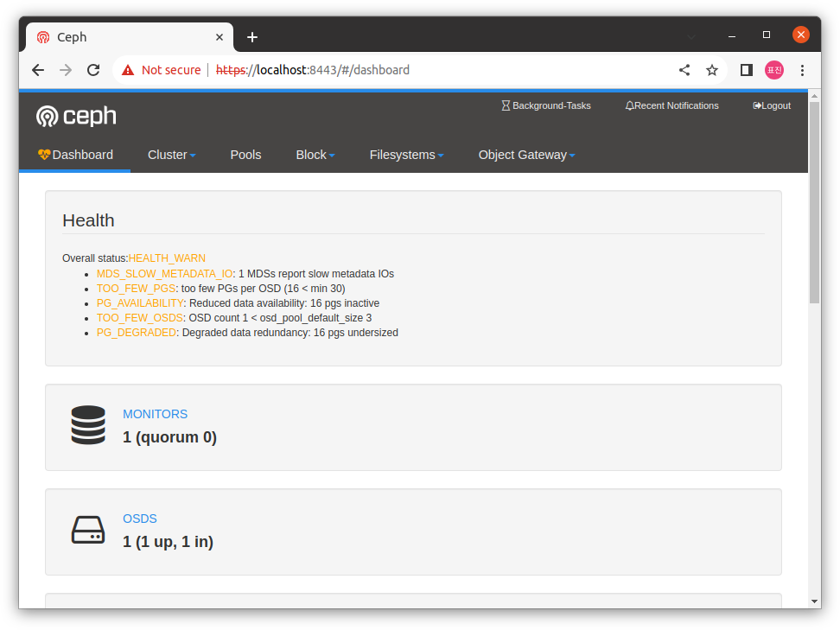Screen dimensions: 840x630
Task: Click the address bar URL
Action: (313, 70)
